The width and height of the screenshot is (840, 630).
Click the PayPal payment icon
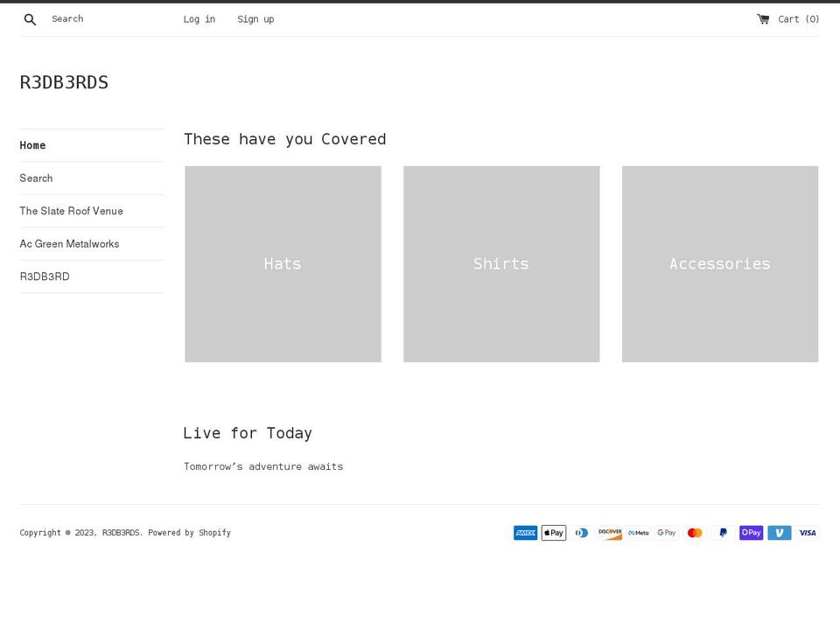tap(724, 533)
